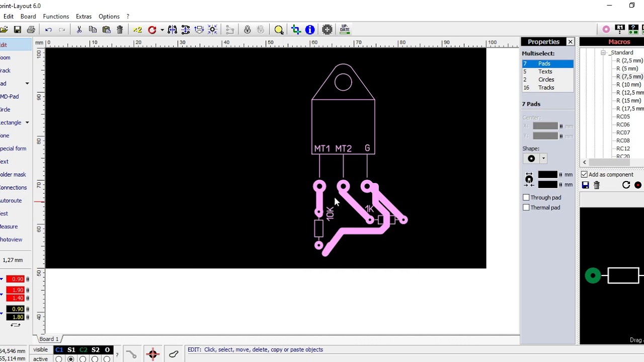Set the O layer as active
Image resolution: width=644 pixels, height=362 pixels.
107,359
